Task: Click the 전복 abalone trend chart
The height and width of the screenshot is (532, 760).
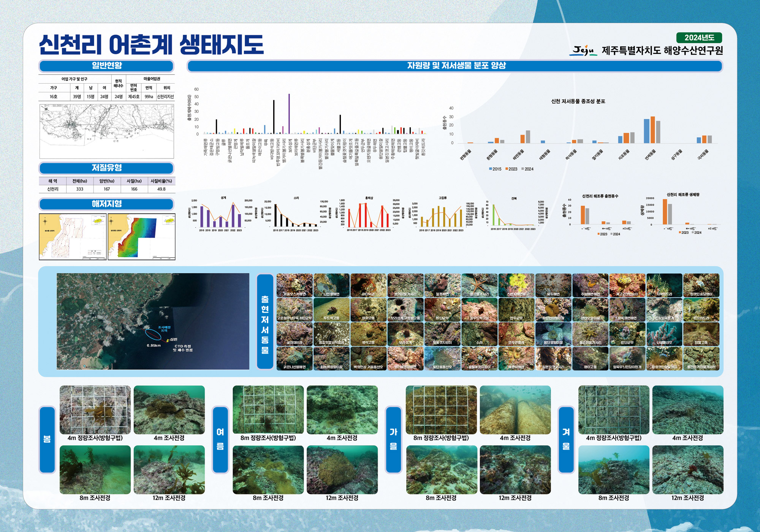Action: tap(514, 215)
